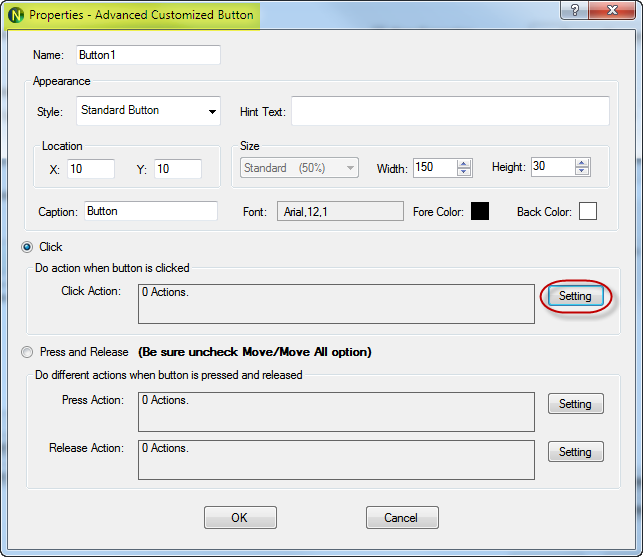Click the Name field containing Button1

(x=148, y=55)
